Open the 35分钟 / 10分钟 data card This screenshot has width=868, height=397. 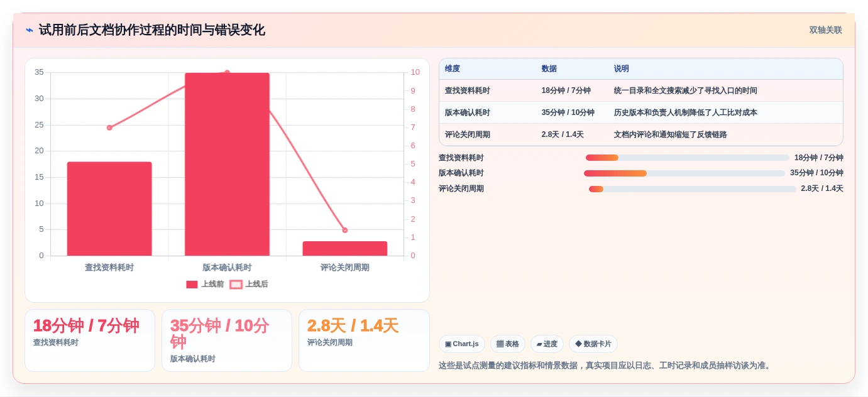[x=227, y=340]
